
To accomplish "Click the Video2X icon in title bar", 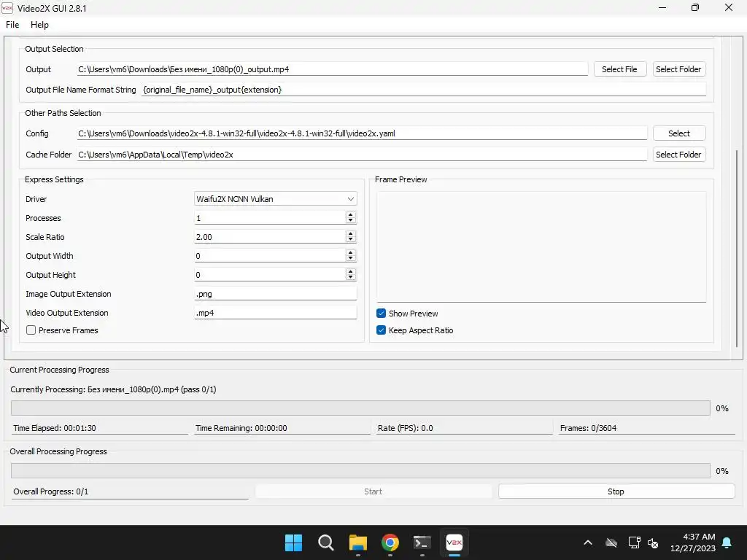I will click(7, 8).
